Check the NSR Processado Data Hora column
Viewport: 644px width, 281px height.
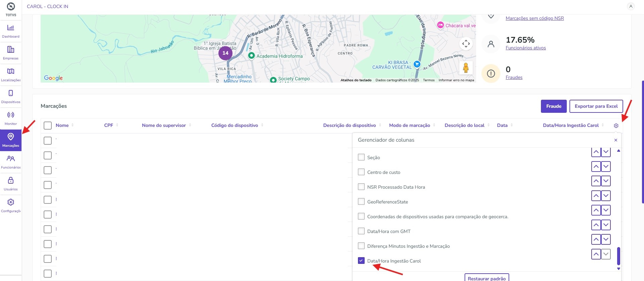[x=361, y=187]
